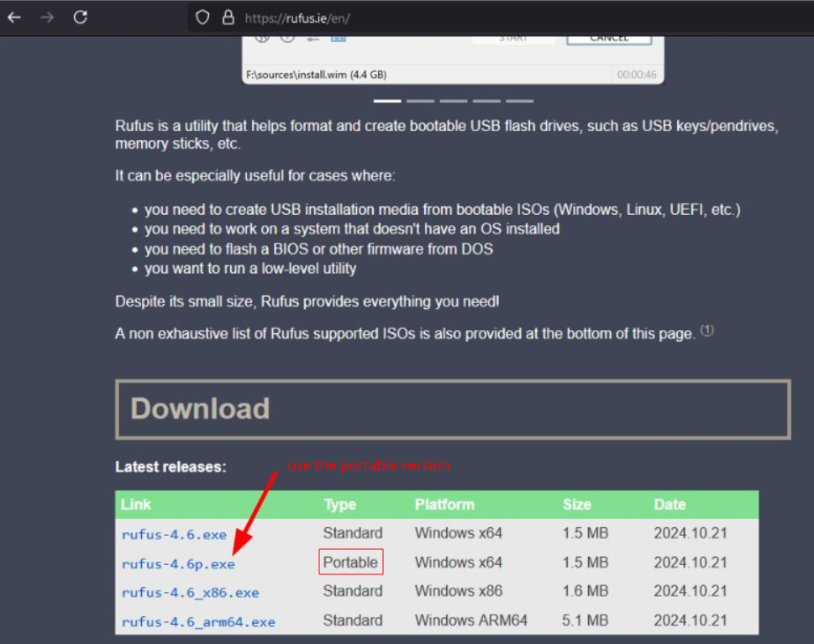Jump to the fourth carousel slide indicator
Image resolution: width=814 pixels, height=644 pixels.
[486, 101]
